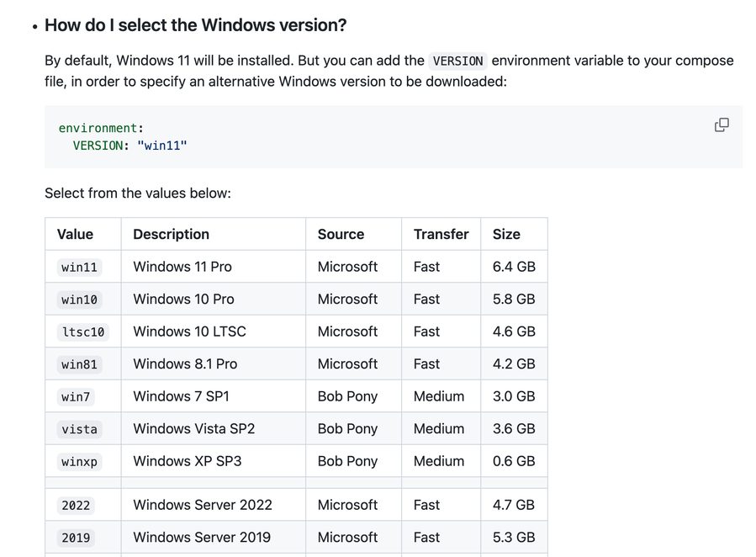This screenshot has height=557, width=756.
Task: Click the Description column header
Action: click(172, 234)
